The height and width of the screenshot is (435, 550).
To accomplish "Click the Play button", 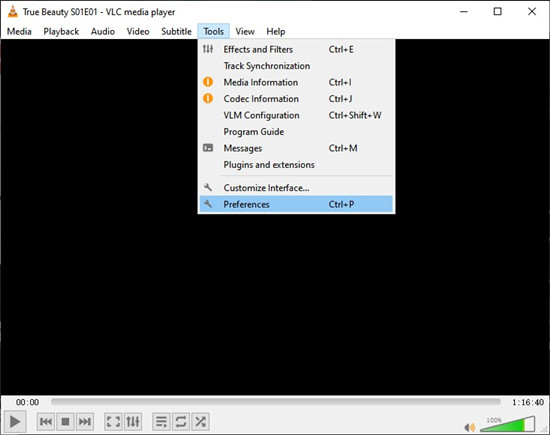I will 14,421.
